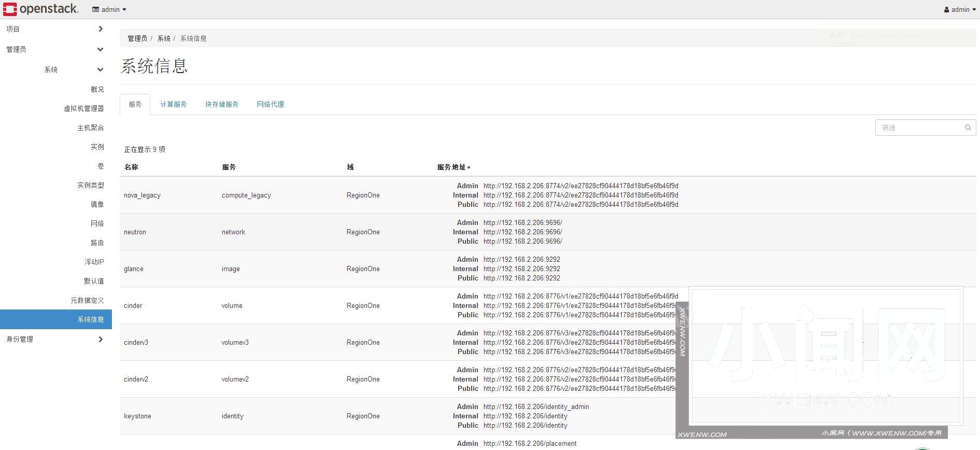Open 实例类型 in the sidebar

click(91, 185)
